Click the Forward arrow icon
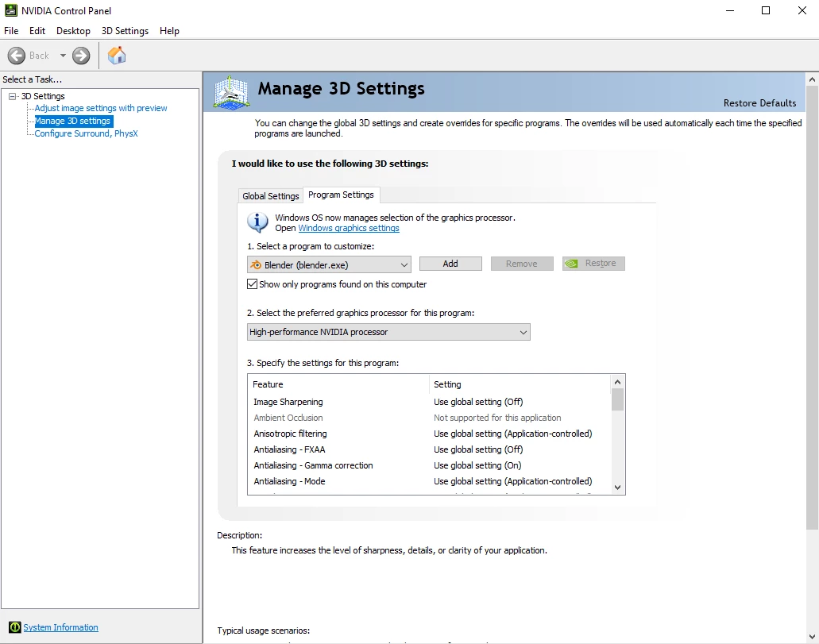Screen dimensions: 819x644 [x=81, y=56]
